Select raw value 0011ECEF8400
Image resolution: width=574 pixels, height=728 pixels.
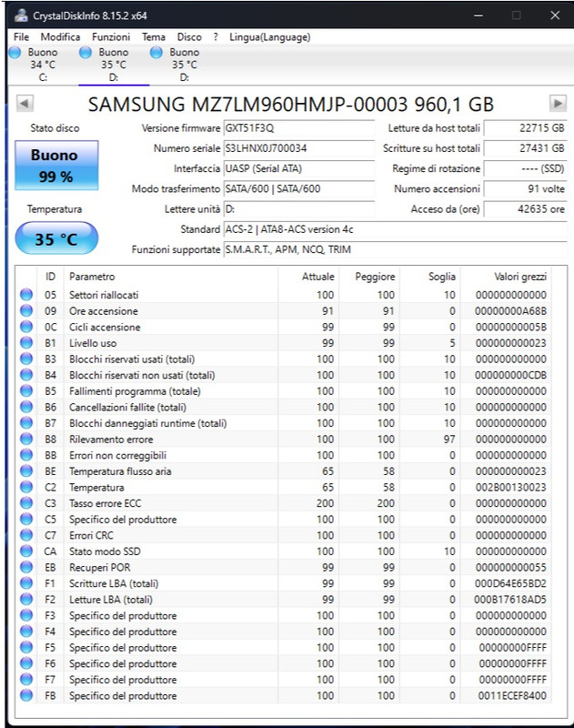tap(512, 695)
